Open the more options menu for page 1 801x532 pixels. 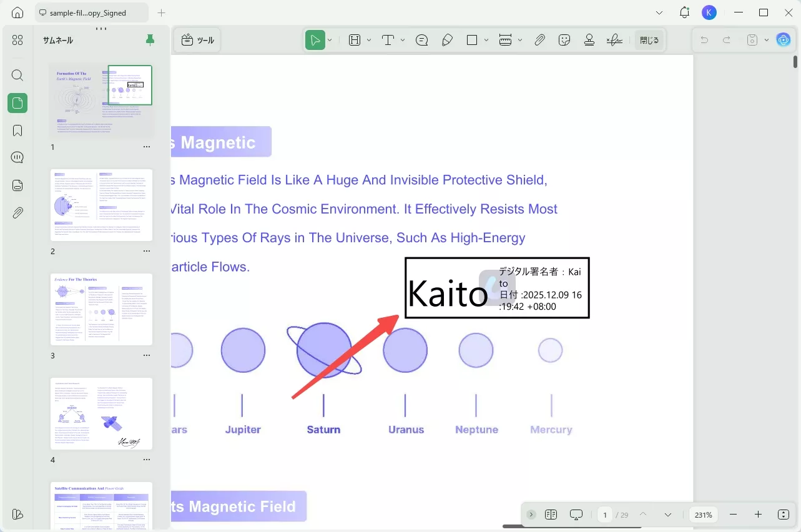tap(147, 147)
